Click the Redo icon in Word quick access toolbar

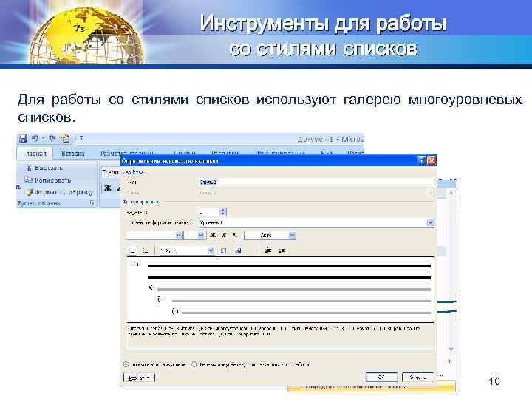(x=52, y=138)
